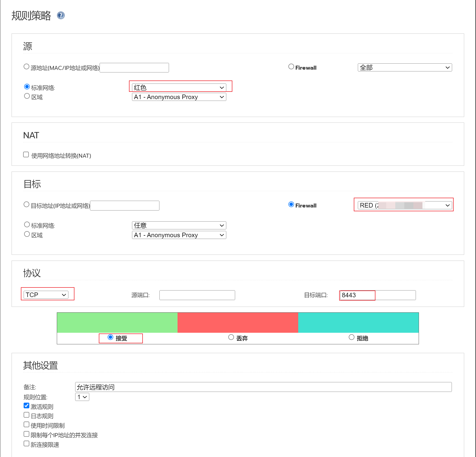Enable 使用网络地址转换(NAT) checkbox
The height and width of the screenshot is (457, 476).
point(26,154)
